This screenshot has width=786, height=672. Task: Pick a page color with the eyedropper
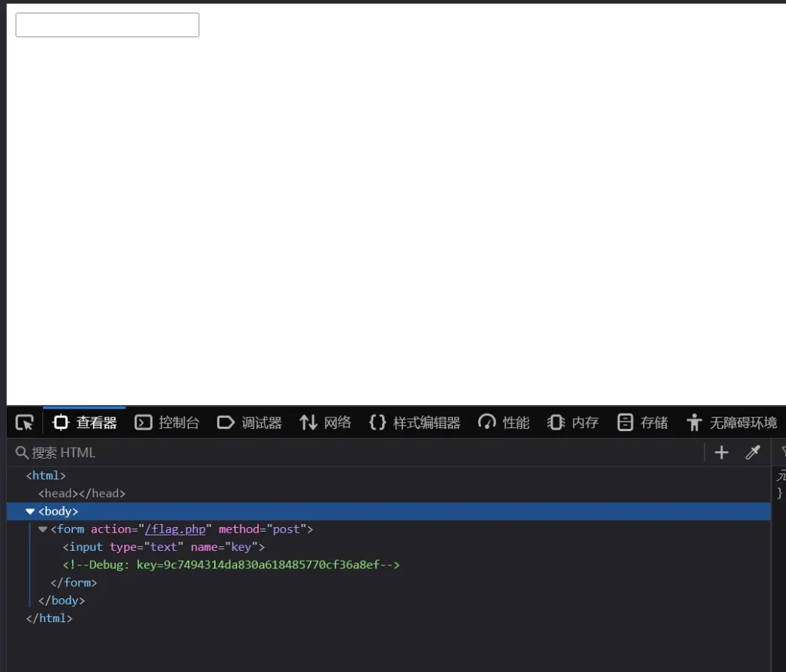pyautogui.click(x=752, y=453)
